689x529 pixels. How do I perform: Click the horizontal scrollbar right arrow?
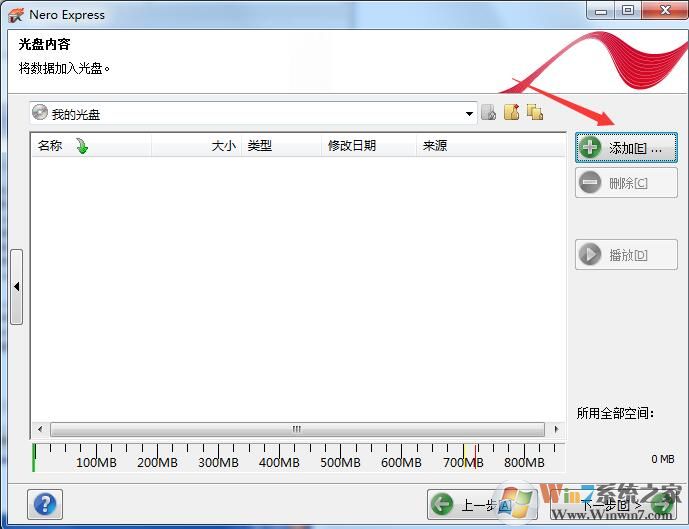coord(556,429)
